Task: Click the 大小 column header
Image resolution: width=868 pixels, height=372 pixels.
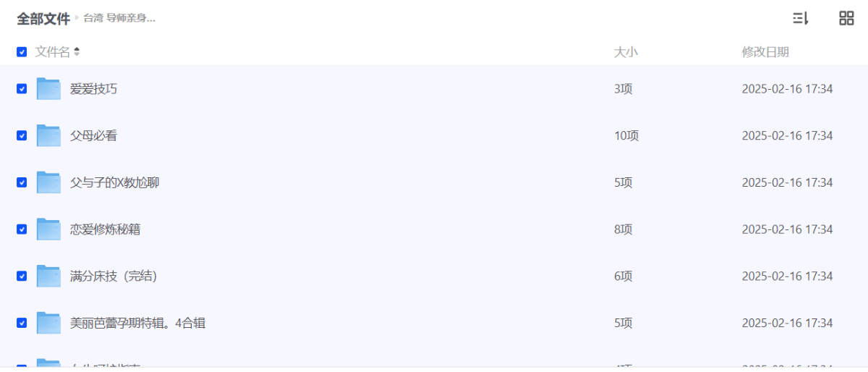Action: [626, 52]
